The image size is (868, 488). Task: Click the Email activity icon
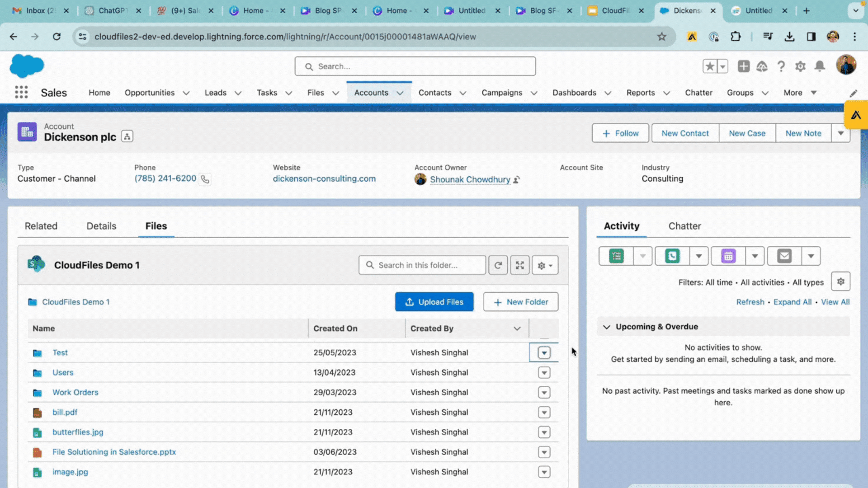[x=784, y=256]
